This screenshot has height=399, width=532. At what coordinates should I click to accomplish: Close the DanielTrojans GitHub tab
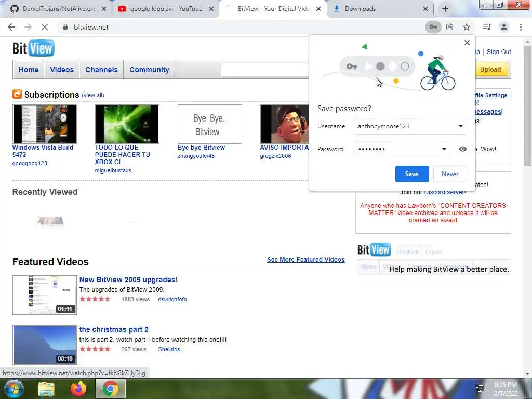coord(104,9)
